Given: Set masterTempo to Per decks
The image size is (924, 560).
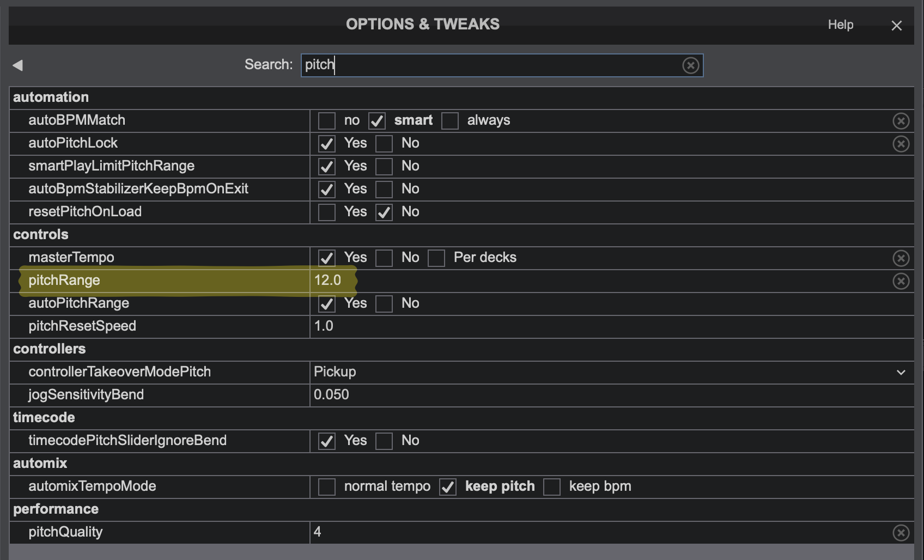Looking at the screenshot, I should coord(436,258).
